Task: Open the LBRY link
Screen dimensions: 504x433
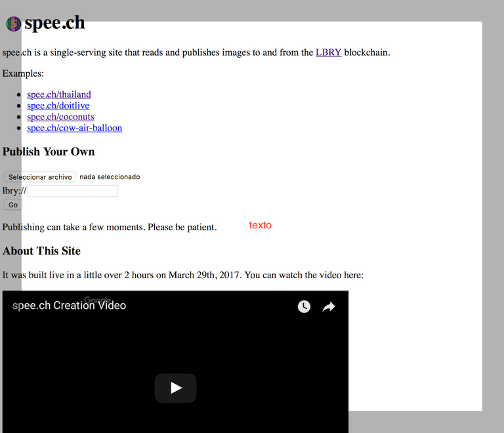Action: coord(329,52)
